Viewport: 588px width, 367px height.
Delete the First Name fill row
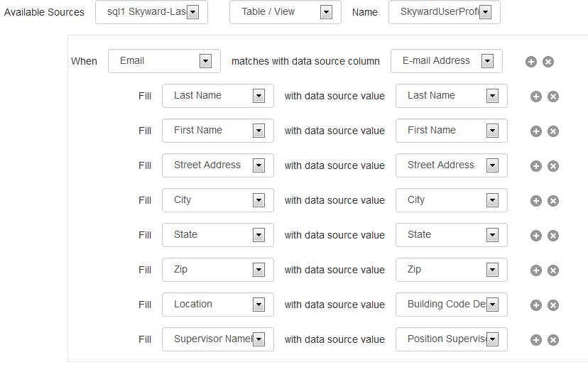(553, 131)
